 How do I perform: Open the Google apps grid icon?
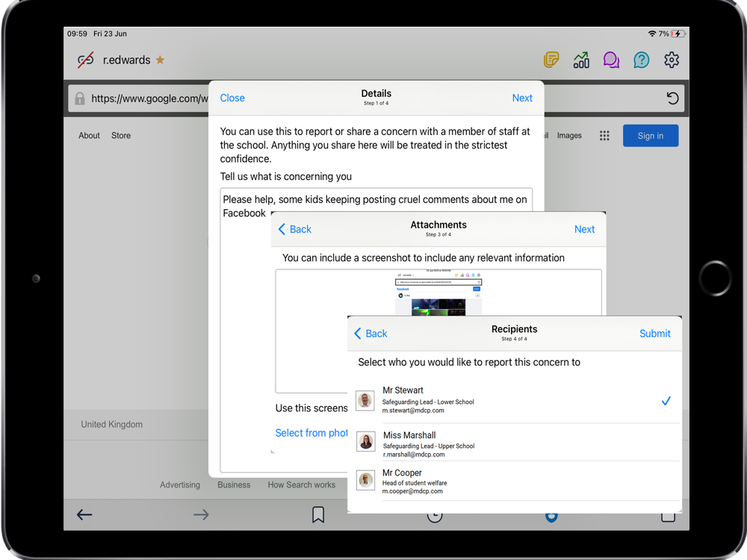click(x=604, y=136)
